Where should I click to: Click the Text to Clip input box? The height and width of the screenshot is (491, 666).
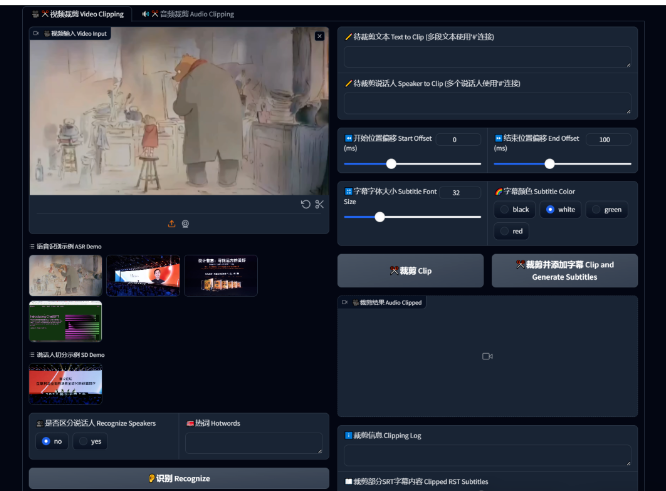tap(487, 57)
